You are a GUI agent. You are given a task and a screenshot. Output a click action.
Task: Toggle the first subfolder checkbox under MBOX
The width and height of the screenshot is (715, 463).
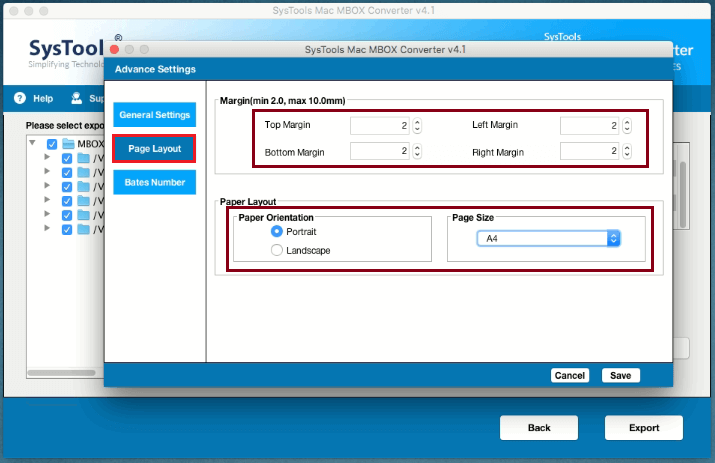tap(67, 159)
